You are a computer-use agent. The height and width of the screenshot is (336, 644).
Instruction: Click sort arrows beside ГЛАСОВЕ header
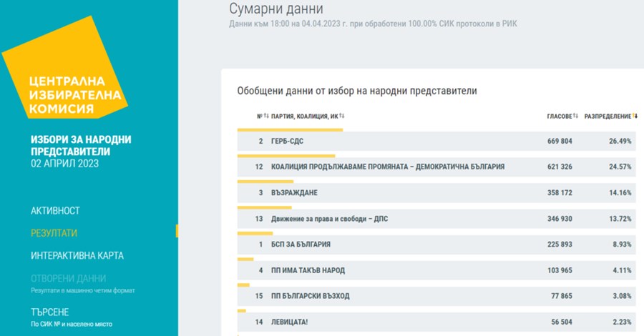575,116
